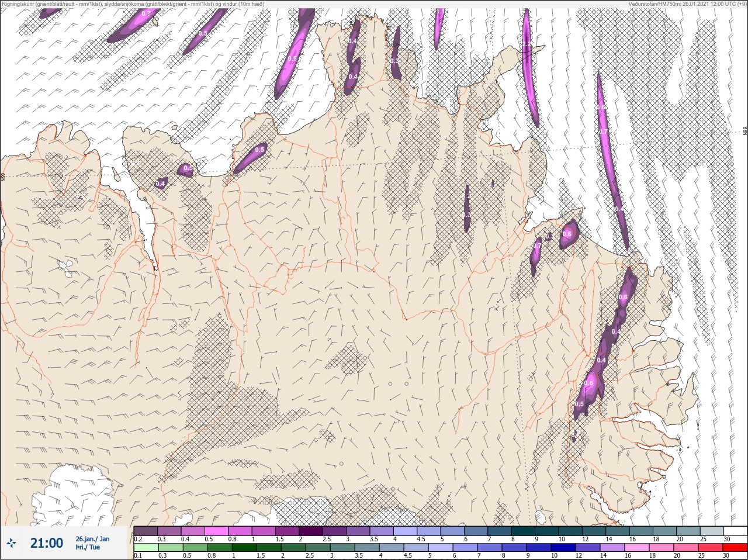The width and height of the screenshot is (748, 560).
Task: Click the 2.25 precipitation contour label on map
Action: [527, 44]
